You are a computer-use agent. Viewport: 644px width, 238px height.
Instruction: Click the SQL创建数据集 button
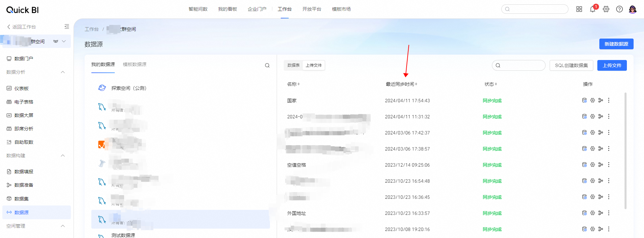pyautogui.click(x=571, y=65)
